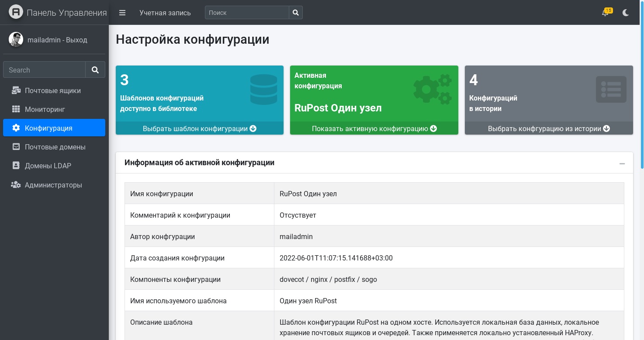The image size is (644, 340).
Task: Click the Панель Управления logo icon
Action: 16,12
